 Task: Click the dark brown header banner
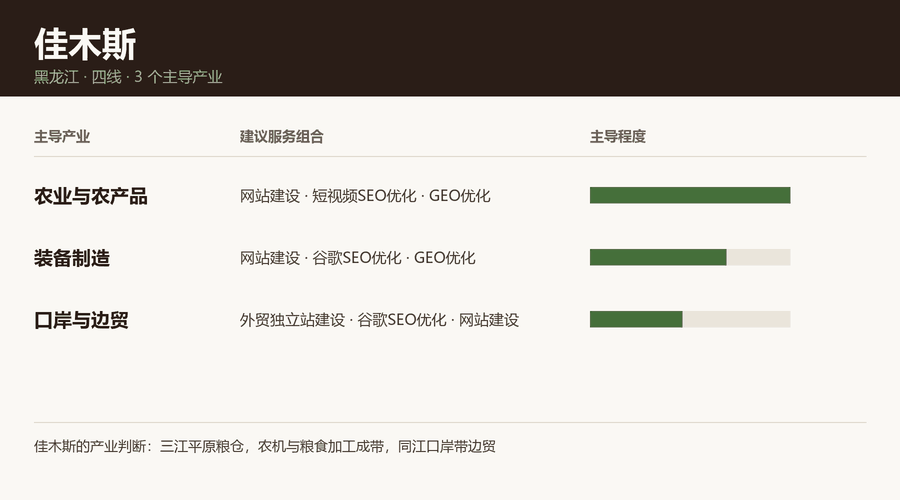[450, 48]
